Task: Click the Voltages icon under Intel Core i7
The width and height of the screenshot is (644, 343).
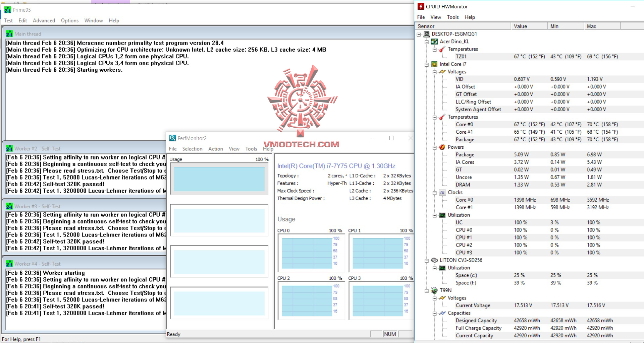Action: 442,72
